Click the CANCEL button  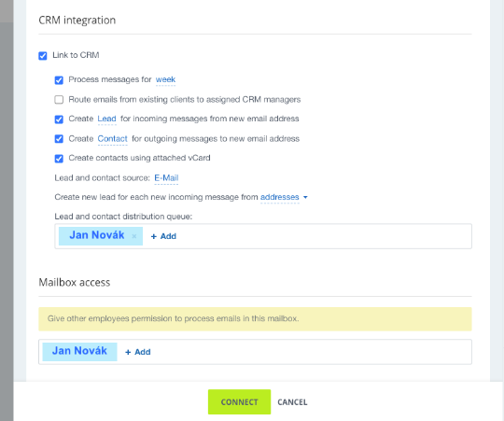(x=292, y=402)
